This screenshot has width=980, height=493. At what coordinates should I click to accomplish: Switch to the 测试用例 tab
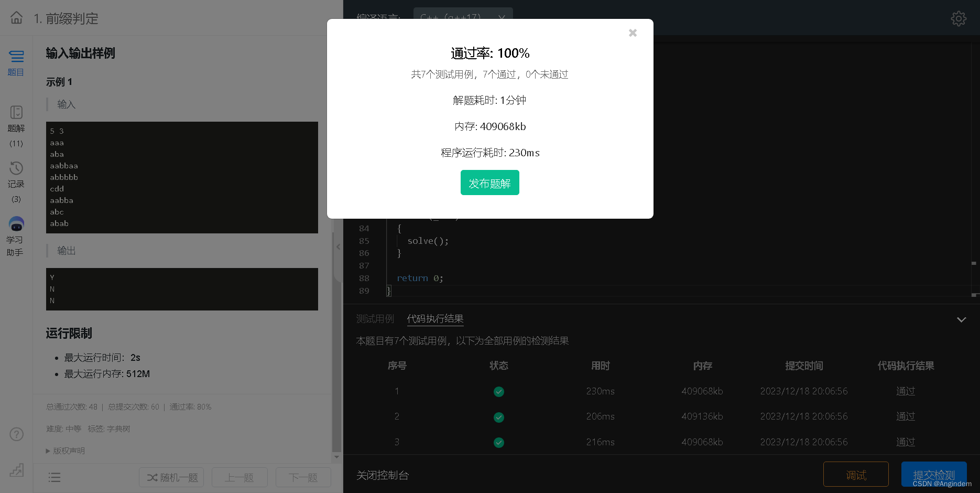[x=375, y=319]
